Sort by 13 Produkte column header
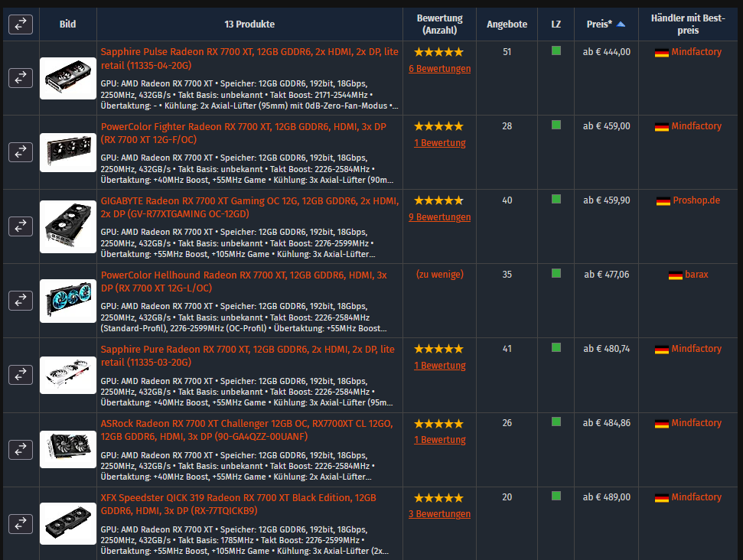Image resolution: width=743 pixels, height=560 pixels. coord(249,24)
